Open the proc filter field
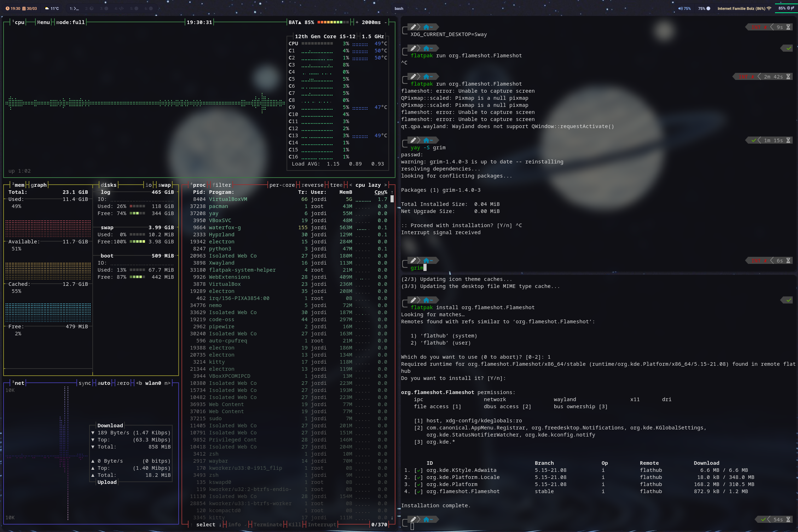Viewport: 798px width, 532px height. pos(221,185)
